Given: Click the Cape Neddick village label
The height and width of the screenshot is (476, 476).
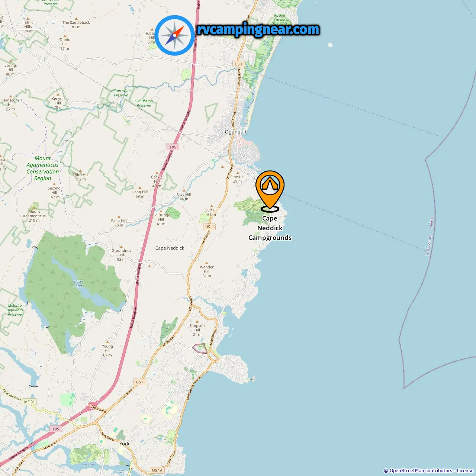Looking at the screenshot, I should click(x=170, y=248).
